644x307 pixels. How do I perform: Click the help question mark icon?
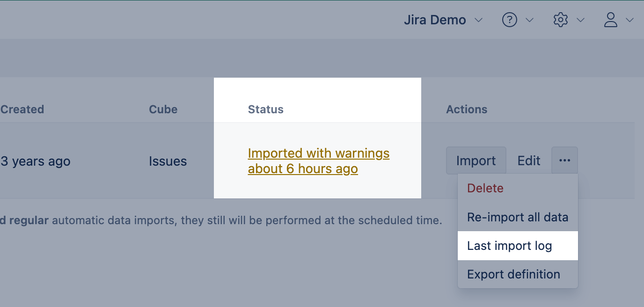coord(509,20)
